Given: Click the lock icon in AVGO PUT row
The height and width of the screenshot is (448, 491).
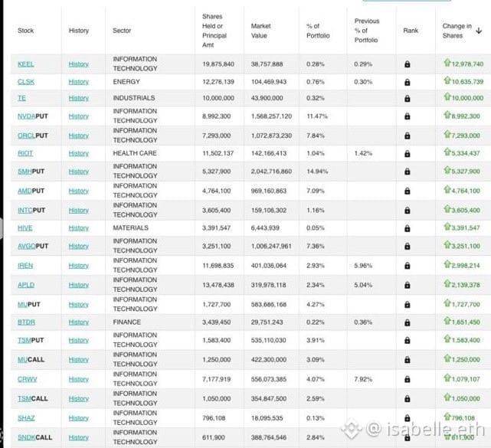Looking at the screenshot, I should coord(407,246).
